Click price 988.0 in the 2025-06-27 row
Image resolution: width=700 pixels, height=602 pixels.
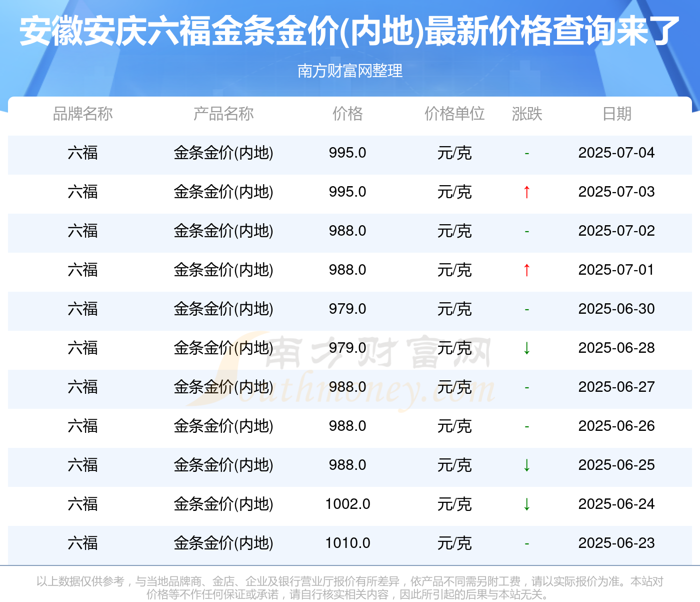click(x=347, y=387)
